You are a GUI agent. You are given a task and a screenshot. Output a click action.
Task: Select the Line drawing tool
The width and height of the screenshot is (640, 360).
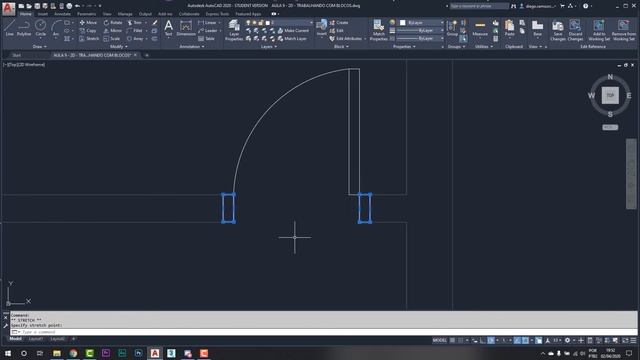pos(9,28)
